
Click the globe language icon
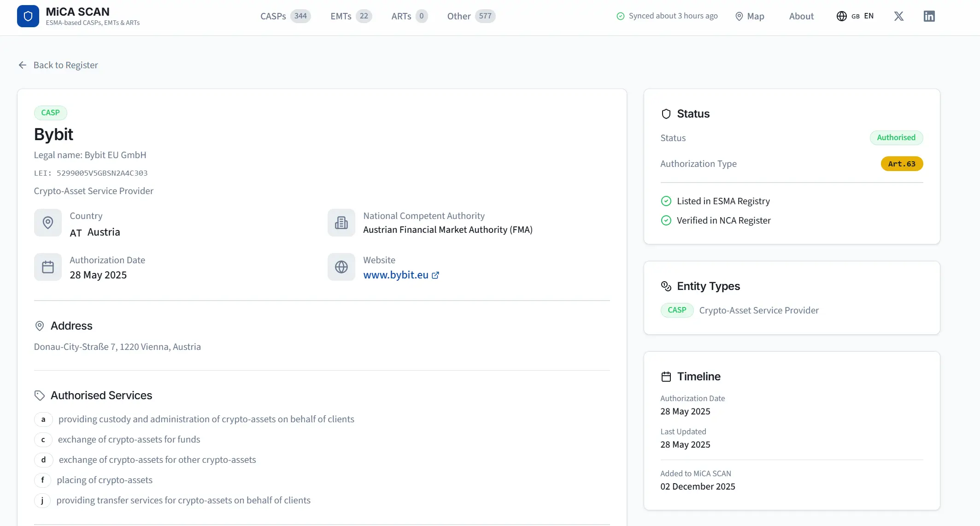[x=841, y=16]
